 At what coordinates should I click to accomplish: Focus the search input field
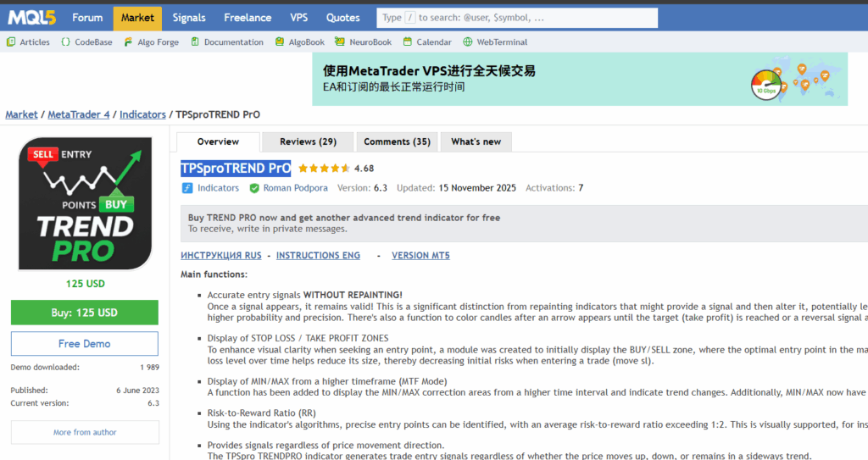(517, 18)
